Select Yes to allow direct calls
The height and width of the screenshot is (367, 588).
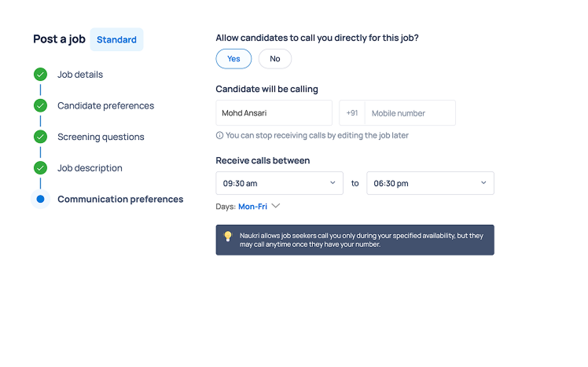pyautogui.click(x=233, y=59)
